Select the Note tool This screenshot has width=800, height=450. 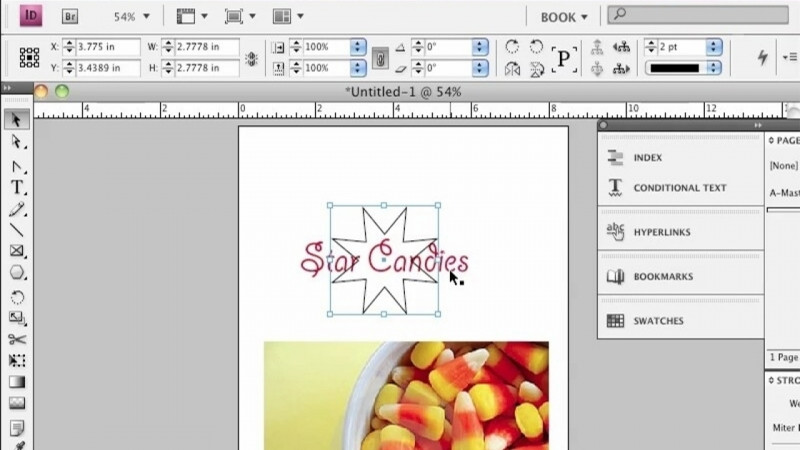(x=16, y=428)
